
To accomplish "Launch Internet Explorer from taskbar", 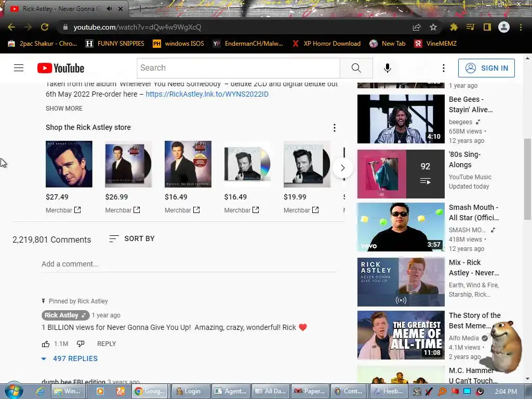I will click(x=40, y=391).
